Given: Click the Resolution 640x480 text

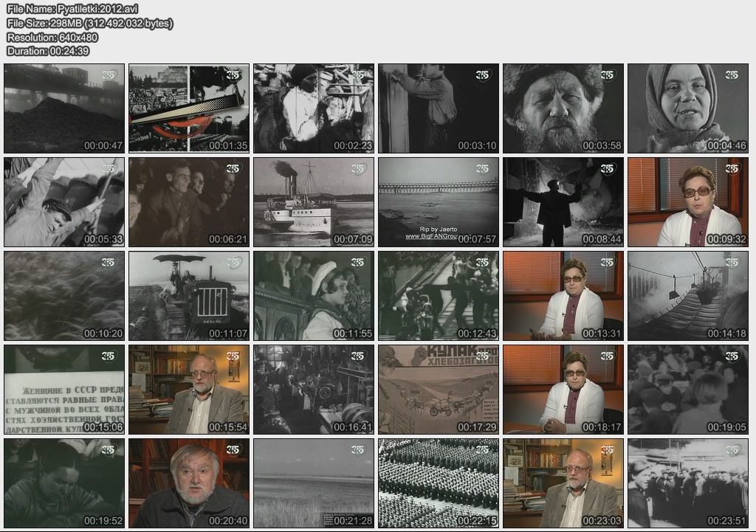Looking at the screenshot, I should [52, 37].
